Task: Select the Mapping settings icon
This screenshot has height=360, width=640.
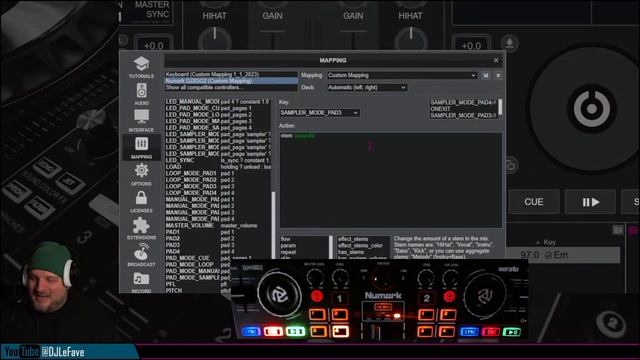Action: 141,148
